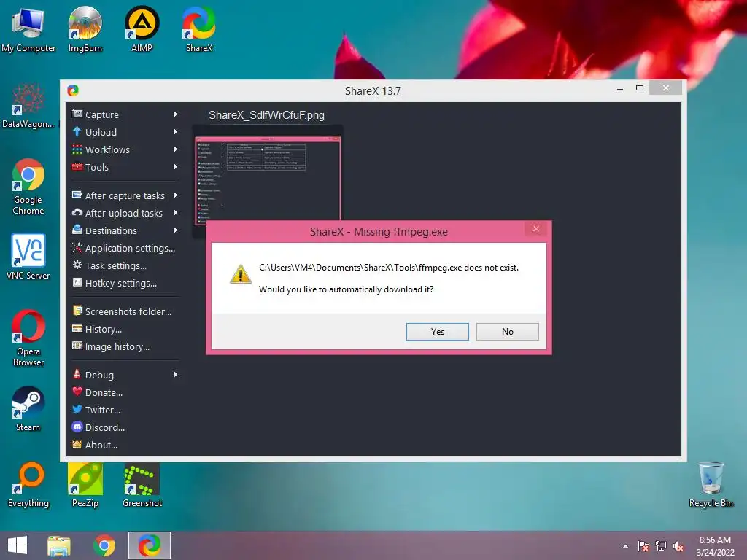Select the My Computer desktop icon
This screenshot has width=747, height=560.
(x=28, y=29)
